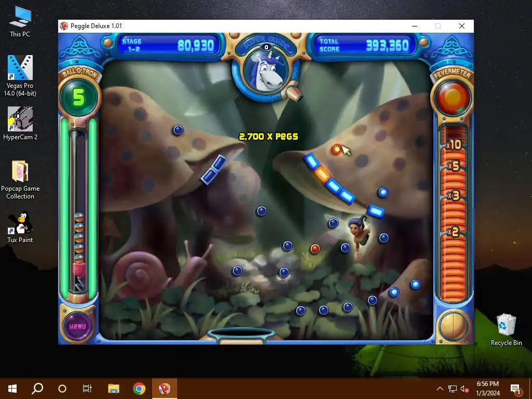532x399 pixels.
Task: Open HyperCam 2 desktop shortcut
Action: (x=20, y=124)
